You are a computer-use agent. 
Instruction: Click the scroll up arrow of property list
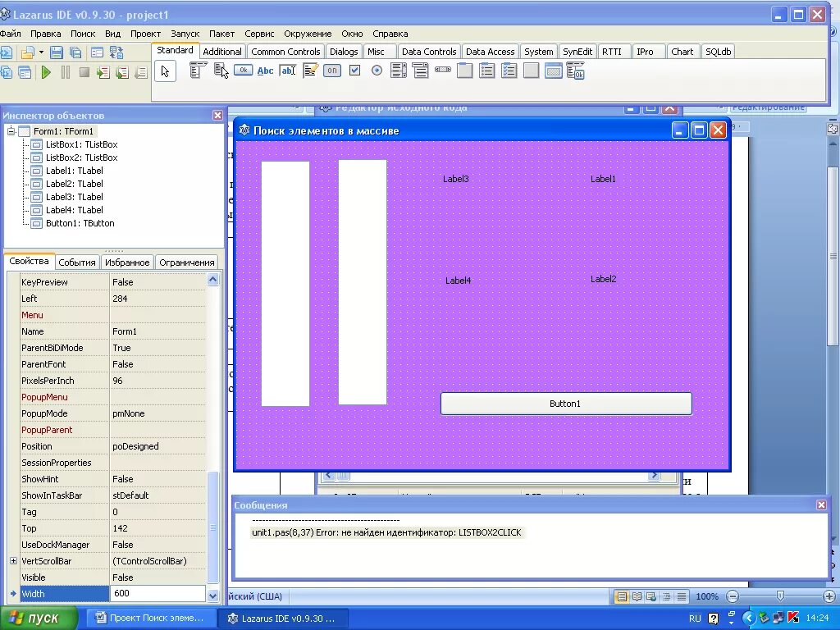click(x=212, y=280)
